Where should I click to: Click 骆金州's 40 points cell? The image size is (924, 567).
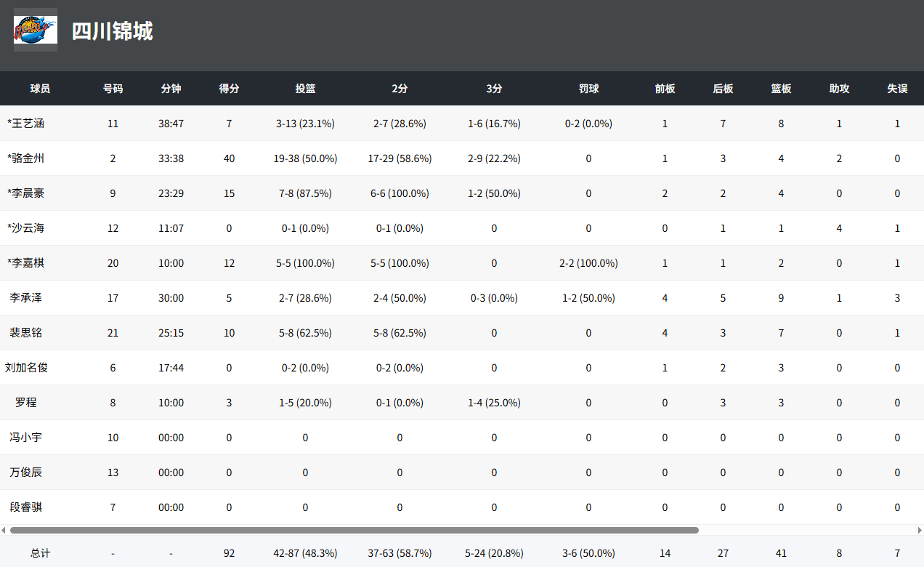pos(229,158)
